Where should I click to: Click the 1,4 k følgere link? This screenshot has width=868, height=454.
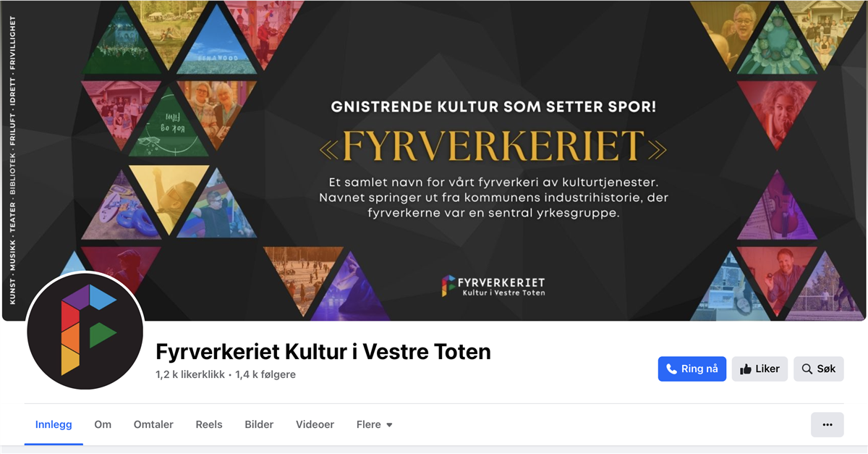265,374
